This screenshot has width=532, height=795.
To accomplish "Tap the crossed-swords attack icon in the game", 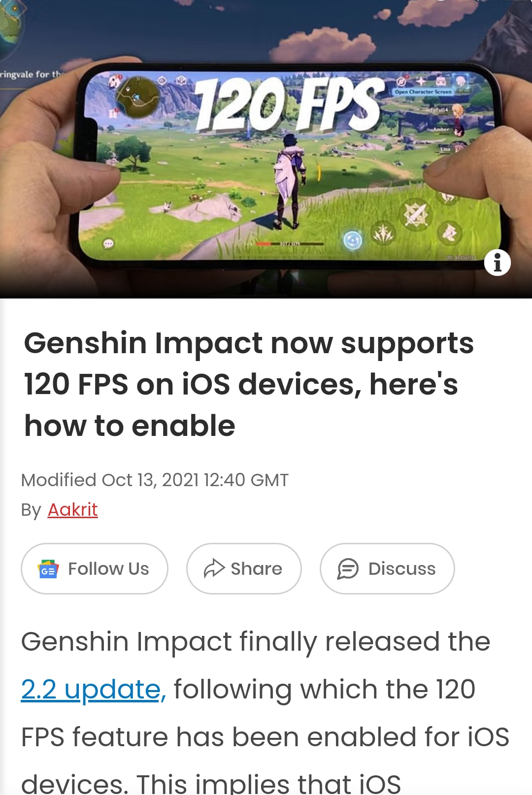I will 416,215.
